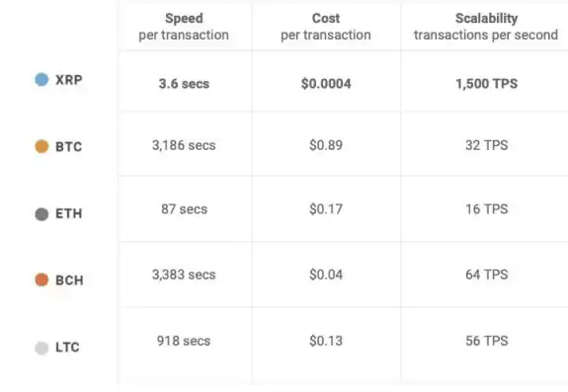Viewport: 568px width, 392px height.
Task: Select the BTC row label
Action: [x=69, y=146]
